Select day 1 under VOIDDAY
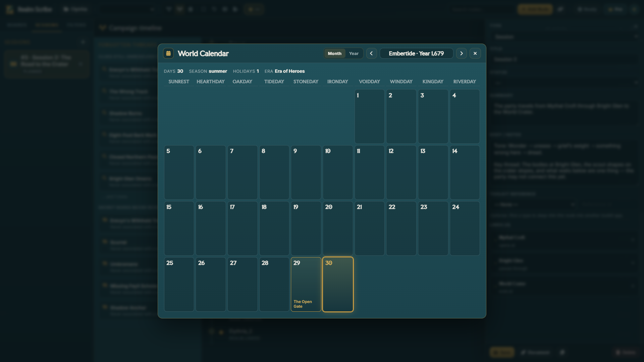The image size is (644, 362). [x=369, y=116]
